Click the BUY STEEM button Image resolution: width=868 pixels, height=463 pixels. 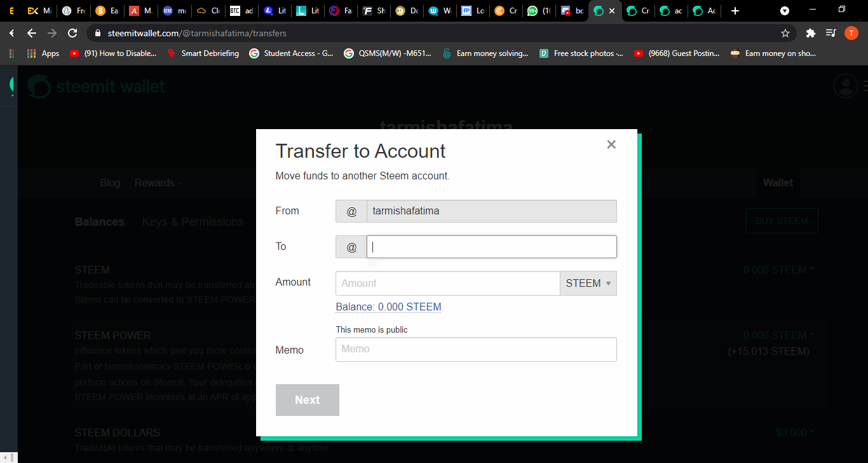pos(782,221)
